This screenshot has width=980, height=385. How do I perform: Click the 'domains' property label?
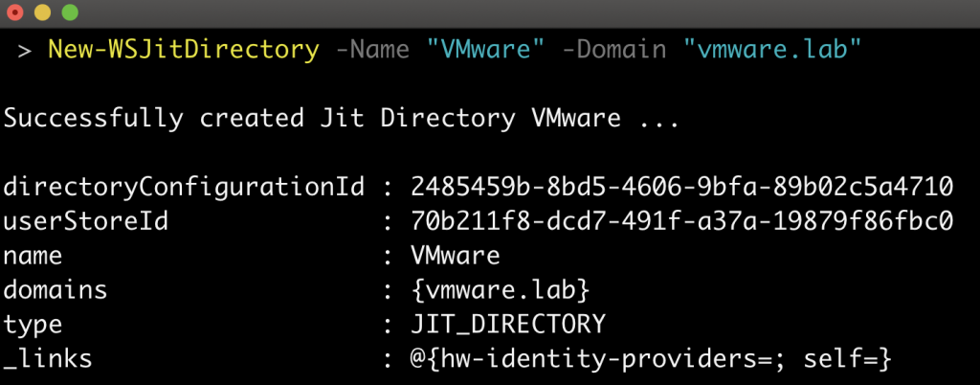(x=55, y=289)
